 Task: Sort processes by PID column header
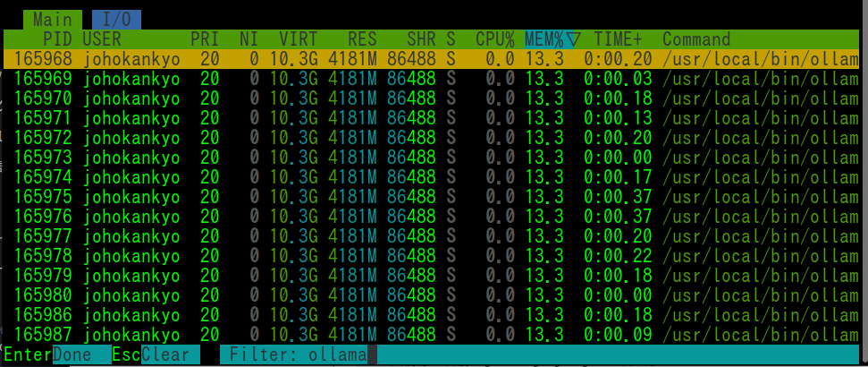click(57, 39)
